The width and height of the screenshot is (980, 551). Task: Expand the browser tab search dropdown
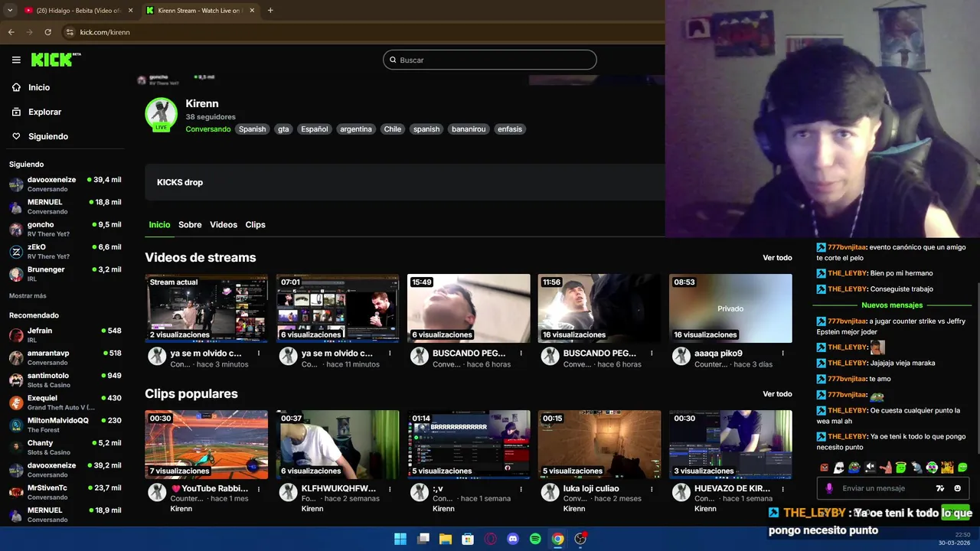10,10
